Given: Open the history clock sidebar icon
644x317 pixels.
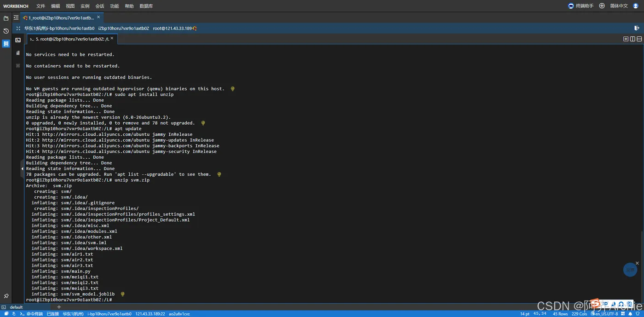Looking at the screenshot, I should point(6,31).
